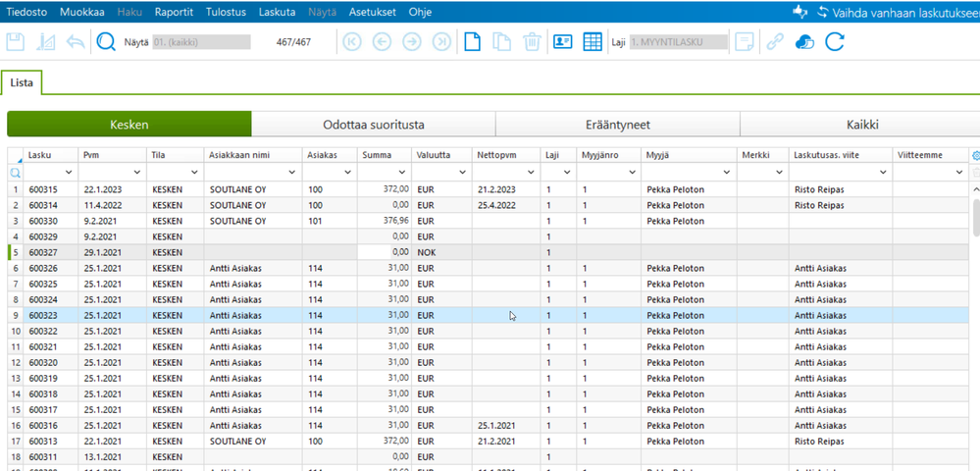Open the customer card icon
The width and height of the screenshot is (980, 471).
coord(562,42)
